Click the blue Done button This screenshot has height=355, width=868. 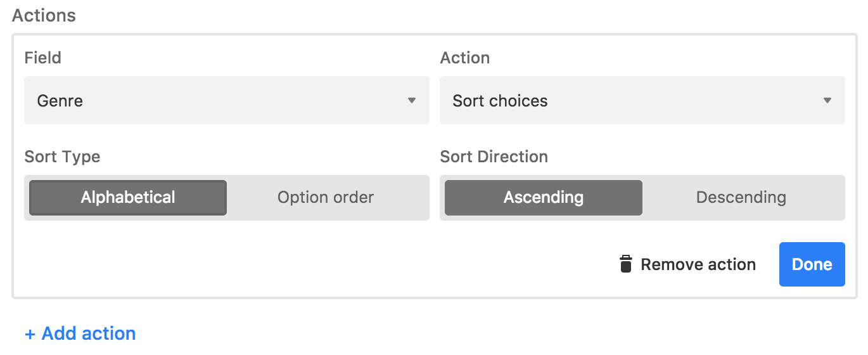[x=812, y=264]
